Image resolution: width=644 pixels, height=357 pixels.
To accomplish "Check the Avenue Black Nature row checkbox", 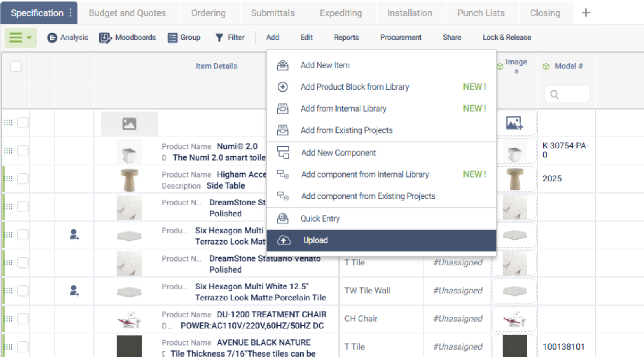I will point(23,347).
